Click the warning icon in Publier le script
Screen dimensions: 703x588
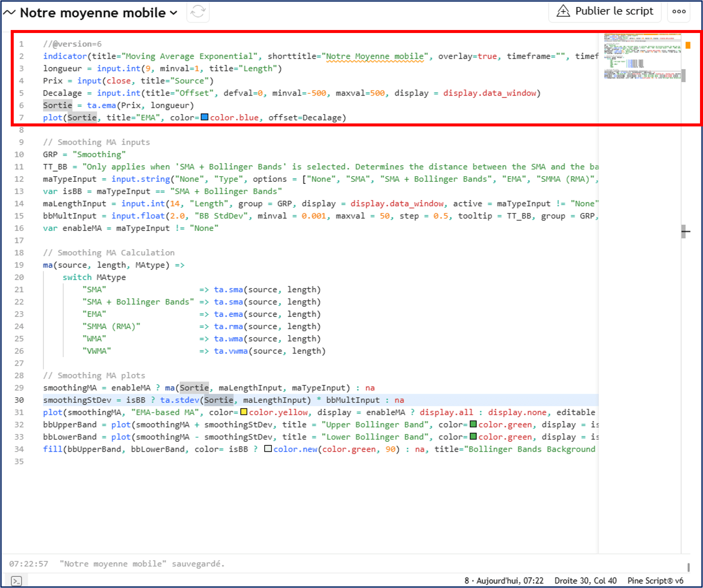pos(563,11)
